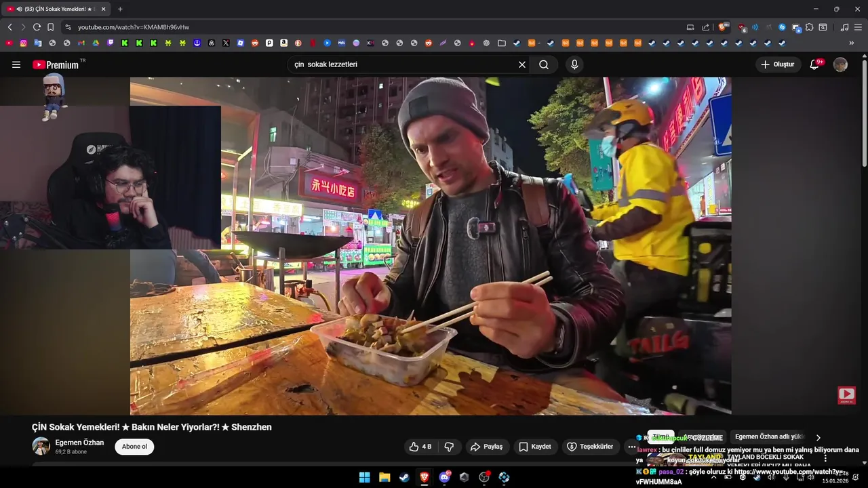Screen dimensions: 868x488
Task: Dislike the video
Action: [449, 447]
